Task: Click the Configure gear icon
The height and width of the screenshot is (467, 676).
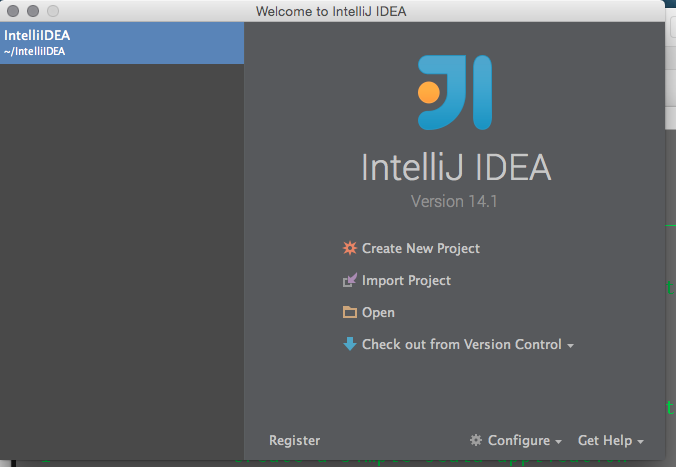Action: pyautogui.click(x=476, y=440)
